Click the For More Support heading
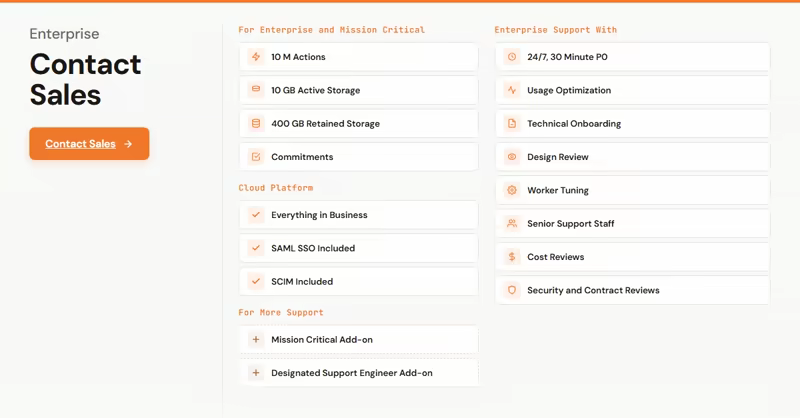The width and height of the screenshot is (800, 418). (x=281, y=312)
